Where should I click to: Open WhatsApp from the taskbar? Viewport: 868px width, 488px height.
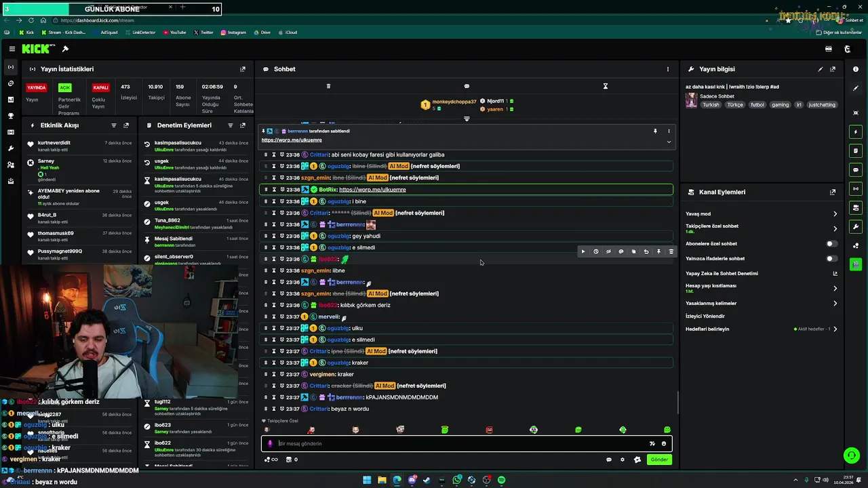(457, 480)
